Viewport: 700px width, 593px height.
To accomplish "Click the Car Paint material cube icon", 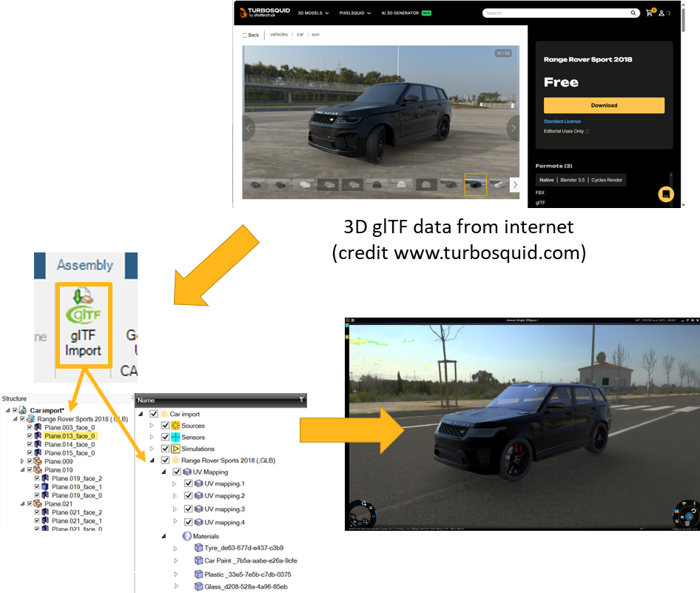I will point(198,560).
